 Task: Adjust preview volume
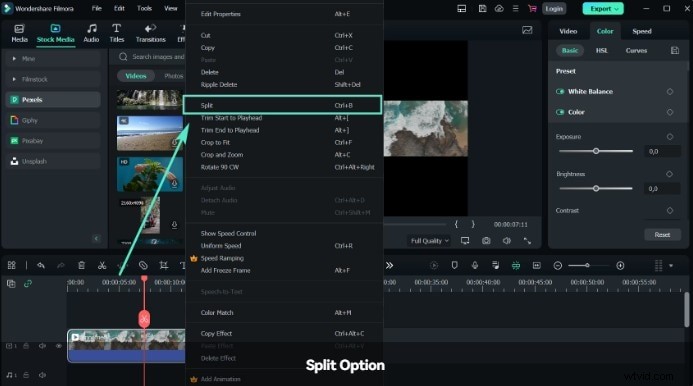[506, 241]
